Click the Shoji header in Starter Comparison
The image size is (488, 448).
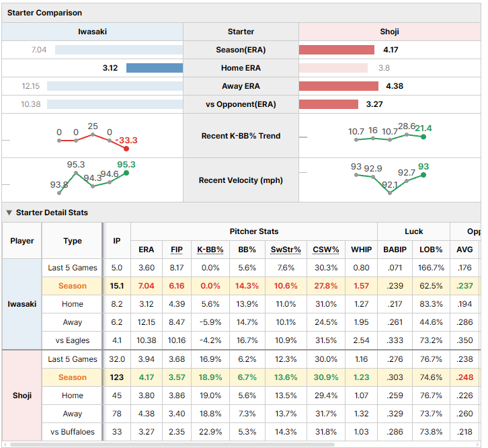click(x=389, y=32)
